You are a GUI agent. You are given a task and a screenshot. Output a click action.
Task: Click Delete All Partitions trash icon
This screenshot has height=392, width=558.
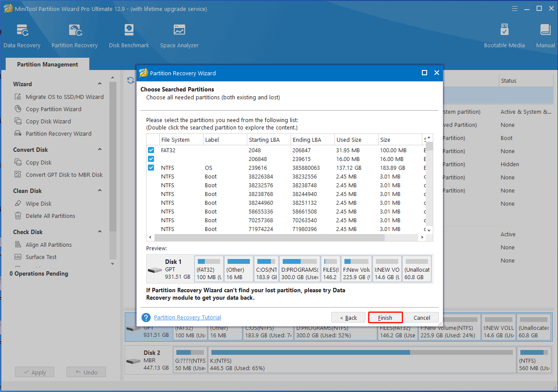pyautogui.click(x=18, y=216)
